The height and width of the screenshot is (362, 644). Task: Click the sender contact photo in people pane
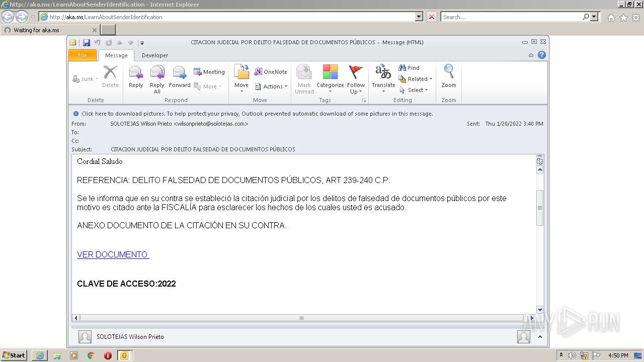pyautogui.click(x=85, y=337)
